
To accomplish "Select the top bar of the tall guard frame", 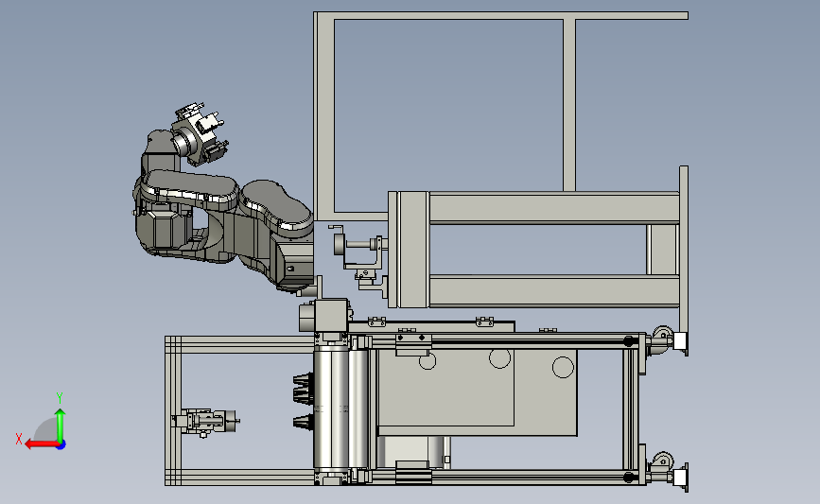I will (x=501, y=16).
